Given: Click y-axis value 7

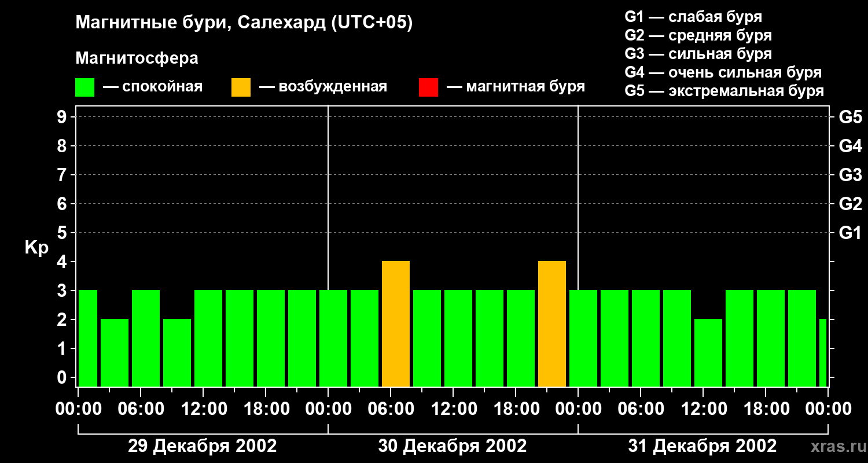Looking at the screenshot, I should click(63, 175).
